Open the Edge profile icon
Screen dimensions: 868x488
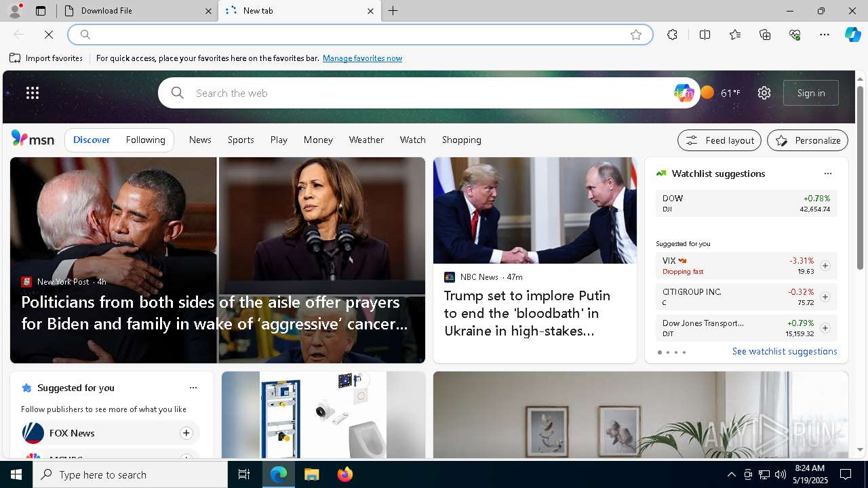click(15, 11)
